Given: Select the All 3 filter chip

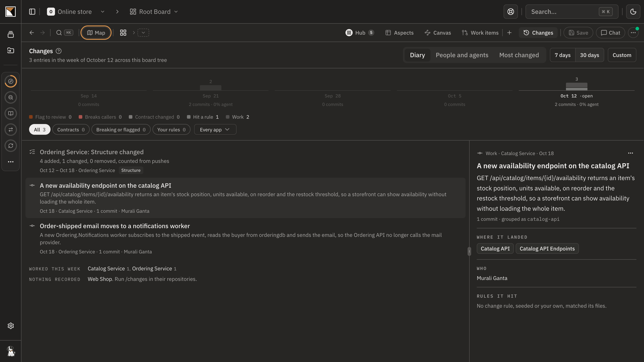Looking at the screenshot, I should pos(40,130).
